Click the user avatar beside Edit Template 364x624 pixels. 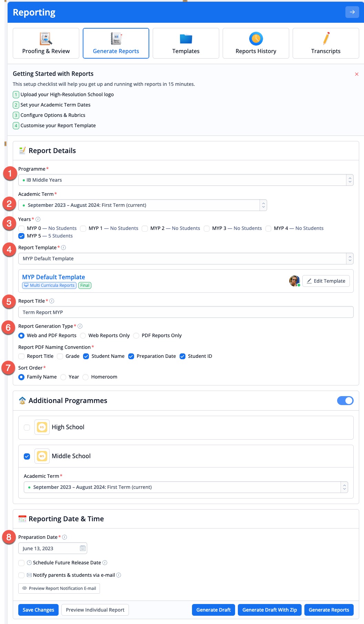[x=294, y=281]
